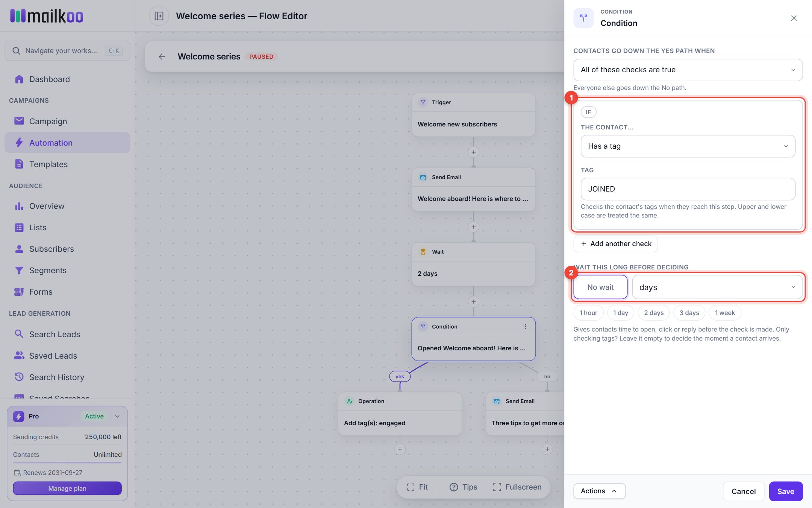This screenshot has height=508, width=812.
Task: Open Search Leads
Action: click(67, 334)
